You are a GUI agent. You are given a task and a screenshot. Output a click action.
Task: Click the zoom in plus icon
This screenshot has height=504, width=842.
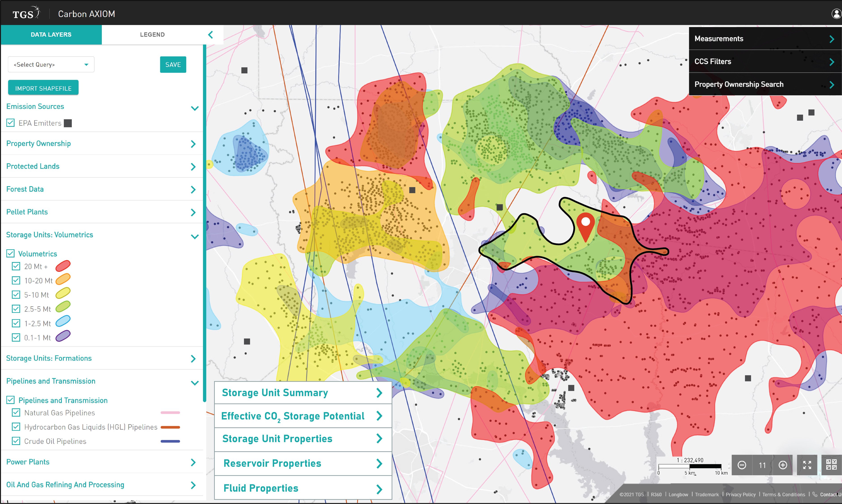[x=783, y=465]
